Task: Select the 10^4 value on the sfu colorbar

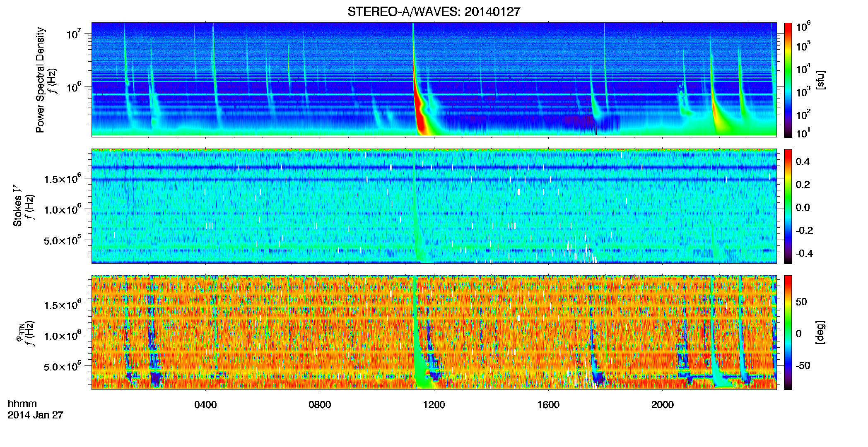Action: click(803, 69)
